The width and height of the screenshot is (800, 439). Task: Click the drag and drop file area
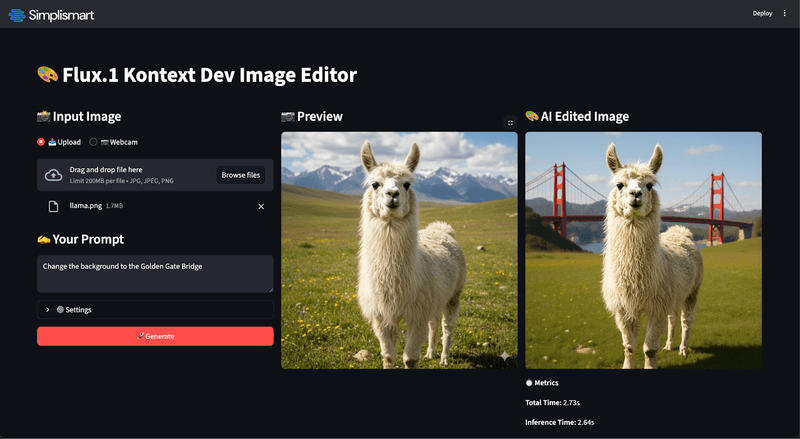155,175
